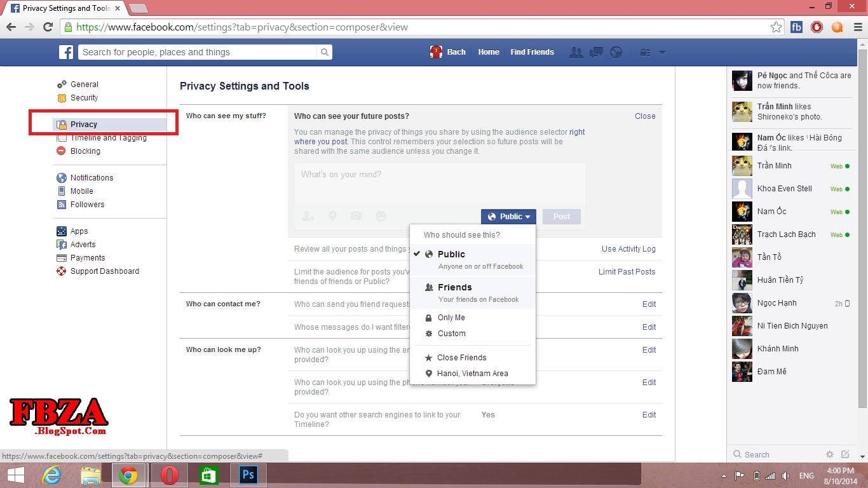Open chat with Khoa Even Stell
Image resolution: width=868 pixels, height=488 pixels.
[x=790, y=189]
